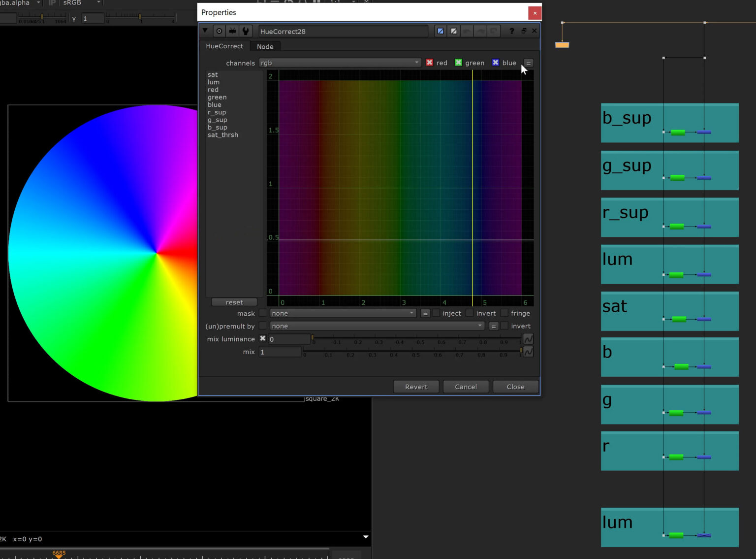Click the reset button under curve list
Screen dimensions: 756x559
pos(234,302)
